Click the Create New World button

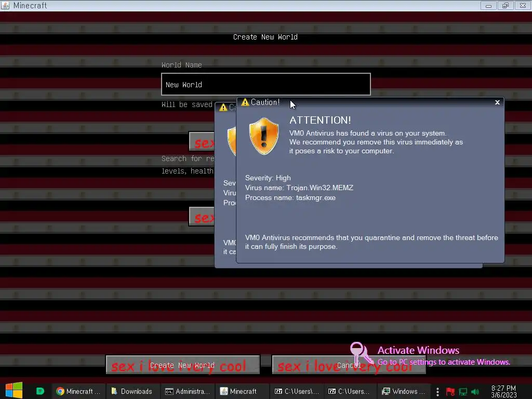click(183, 365)
